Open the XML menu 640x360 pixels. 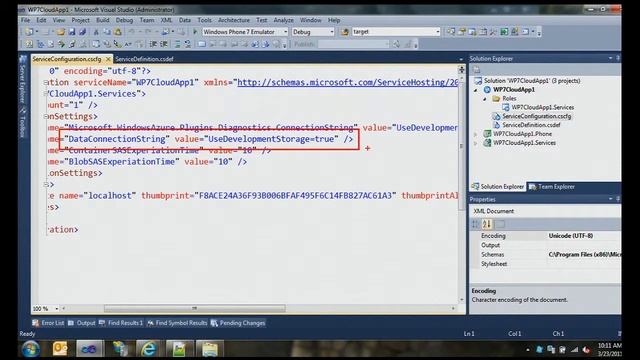(x=166, y=20)
